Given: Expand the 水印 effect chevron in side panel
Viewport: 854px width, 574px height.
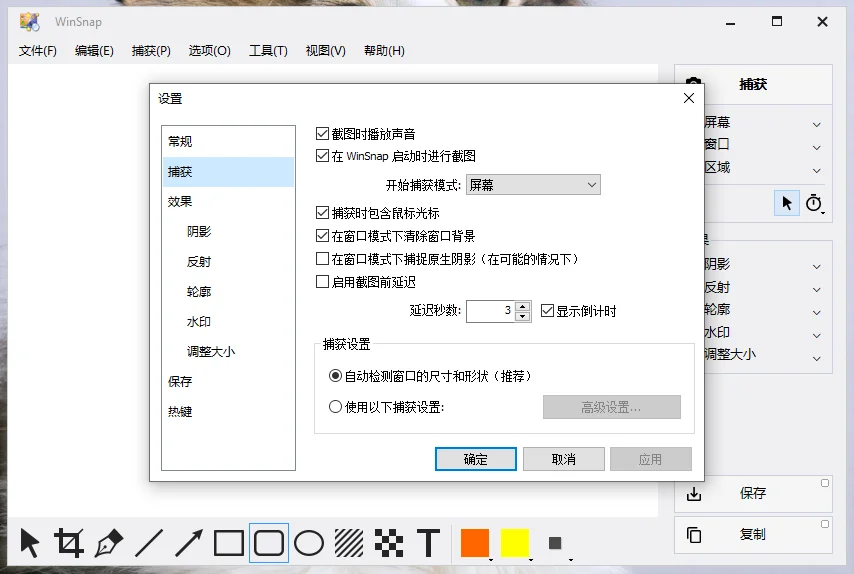Looking at the screenshot, I should 816,335.
